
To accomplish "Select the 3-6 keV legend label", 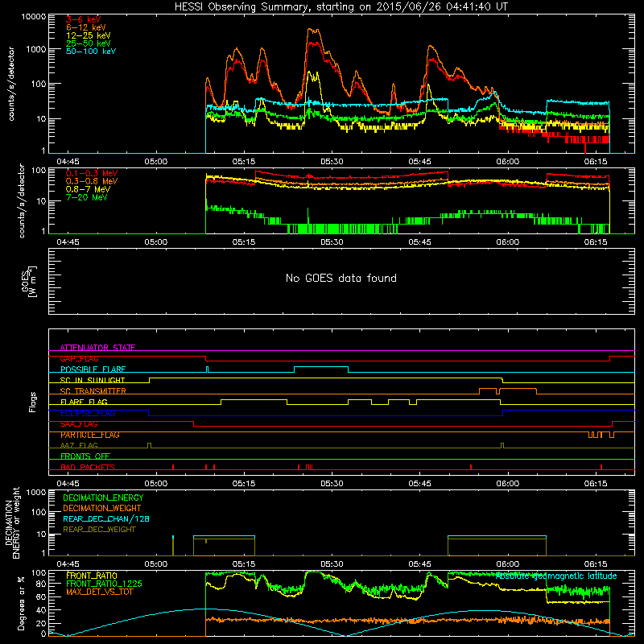I will pyautogui.click(x=84, y=19).
